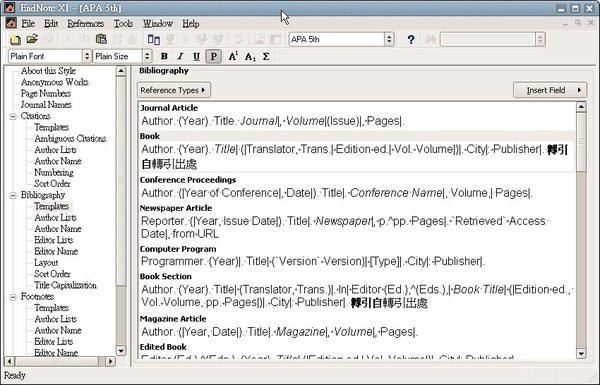The height and width of the screenshot is (385, 600).
Task: Toggle Superscript formatting
Action: tap(233, 57)
